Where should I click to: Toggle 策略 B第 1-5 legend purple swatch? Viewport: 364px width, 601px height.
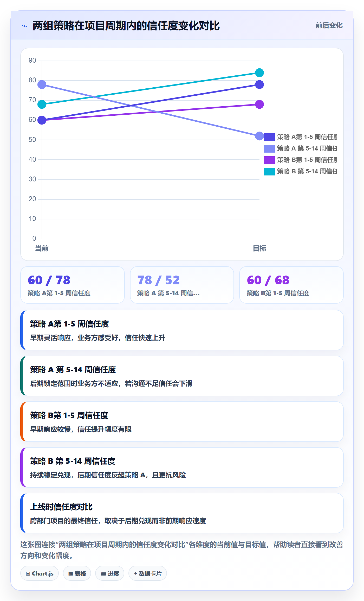[269, 160]
